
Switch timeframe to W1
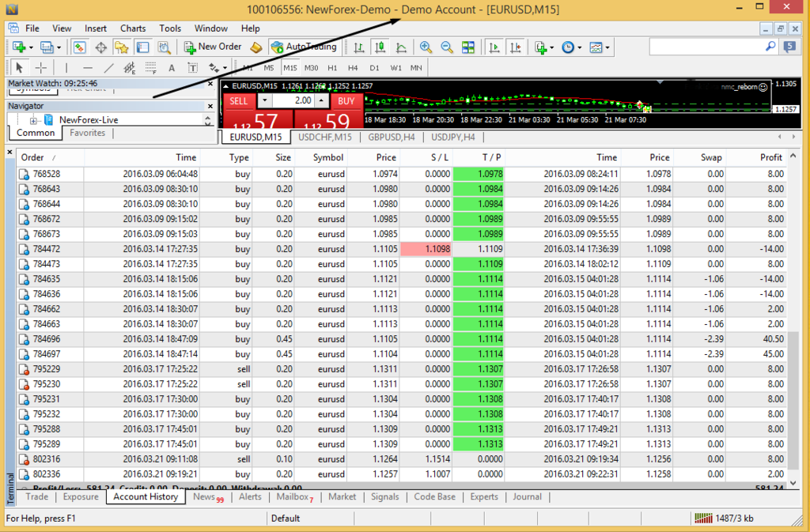click(396, 68)
